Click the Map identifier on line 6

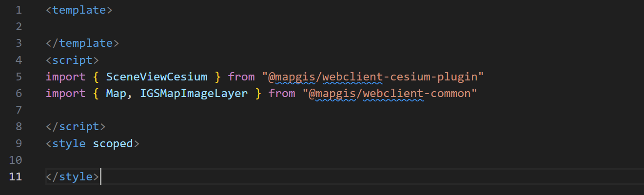[x=116, y=93]
